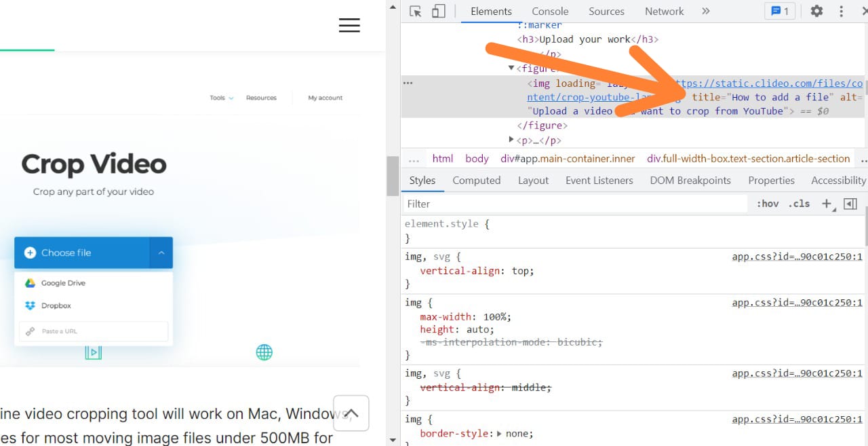The width and height of the screenshot is (868, 446).
Task: Expand the border-style none shorthand triangle
Action: pos(499,433)
